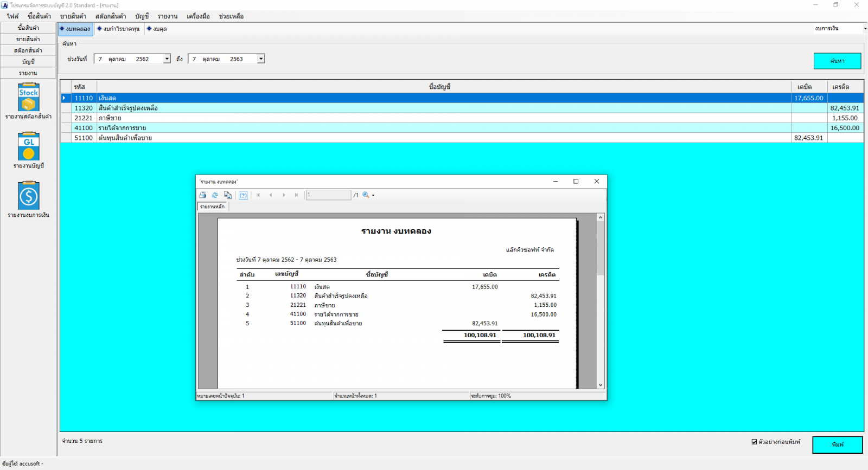
Task: Click the print icon in report preview toolbar
Action: pyautogui.click(x=202, y=195)
